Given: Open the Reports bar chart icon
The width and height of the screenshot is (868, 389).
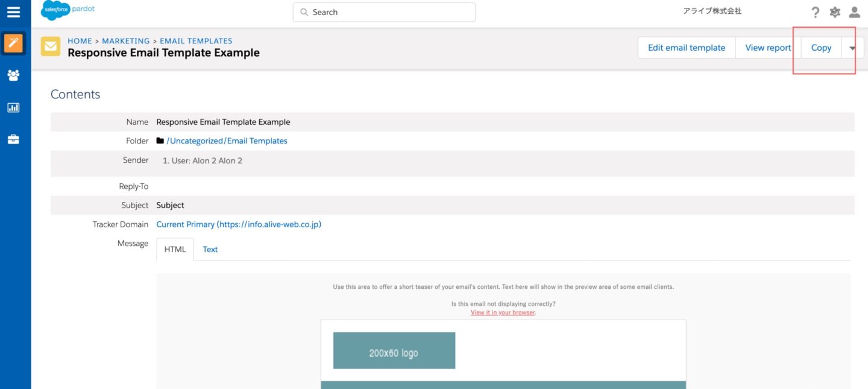Looking at the screenshot, I should (13, 107).
